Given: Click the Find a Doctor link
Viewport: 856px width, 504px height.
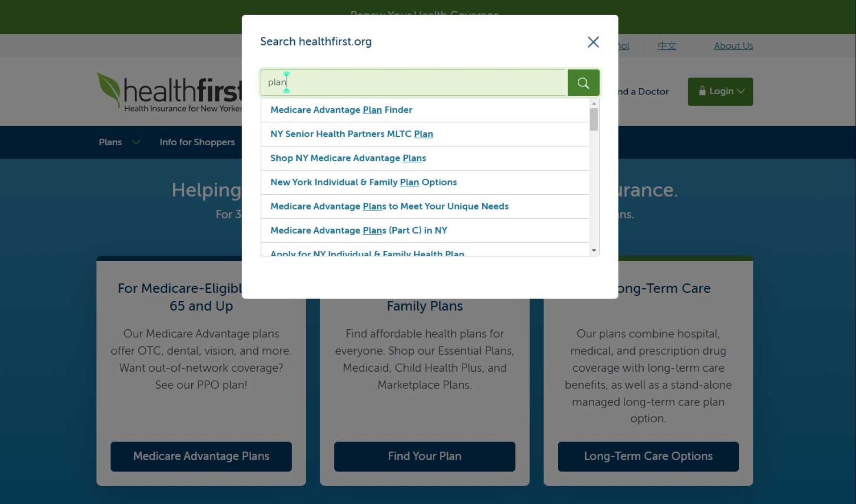Looking at the screenshot, I should 643,92.
